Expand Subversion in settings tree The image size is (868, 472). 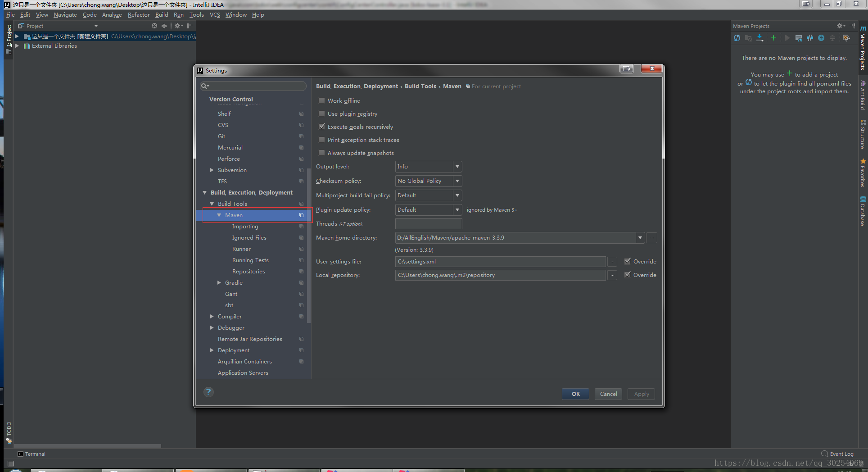212,170
